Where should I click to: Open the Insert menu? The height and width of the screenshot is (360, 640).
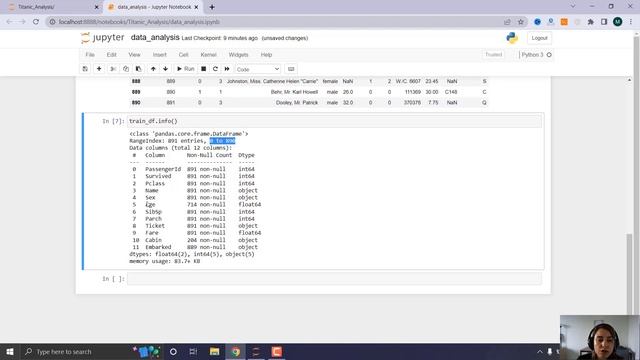click(x=160, y=55)
